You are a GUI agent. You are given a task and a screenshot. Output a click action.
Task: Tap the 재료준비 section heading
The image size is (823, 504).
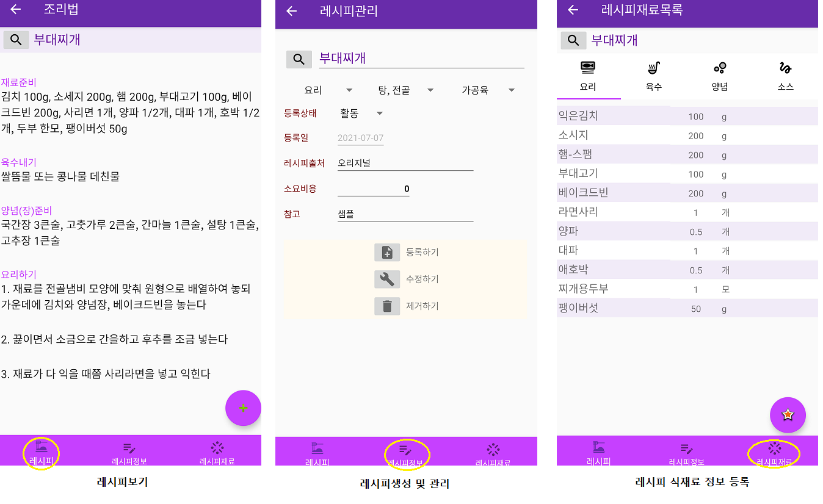click(19, 82)
